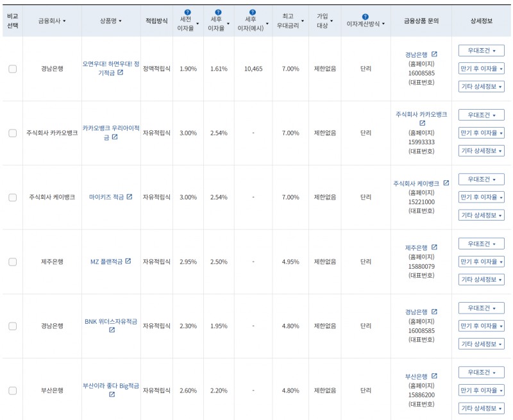513x420 pixels.
Task: Click external icon beside 제주은행 homepage link
Action: coord(435,248)
